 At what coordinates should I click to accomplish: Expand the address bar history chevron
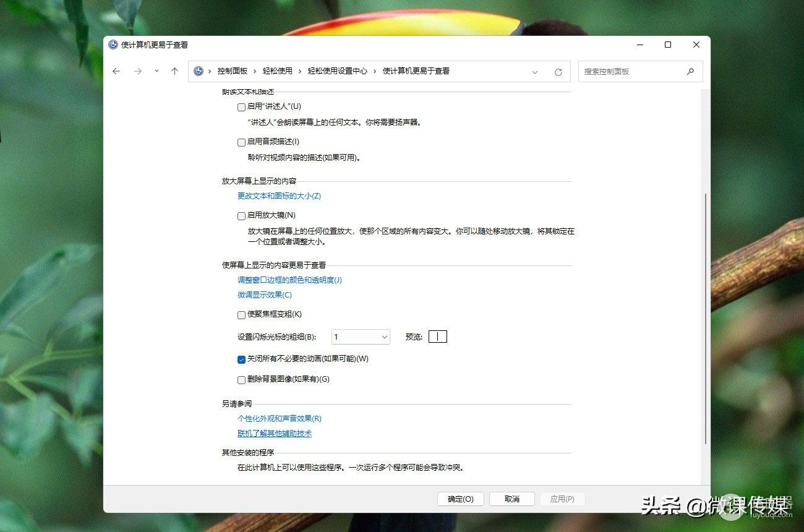click(535, 72)
